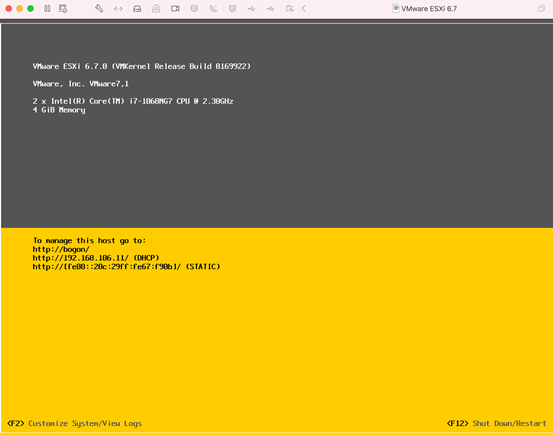This screenshot has width=553, height=435.
Task: Click the printer device icon right of phone
Action: coord(232,8)
